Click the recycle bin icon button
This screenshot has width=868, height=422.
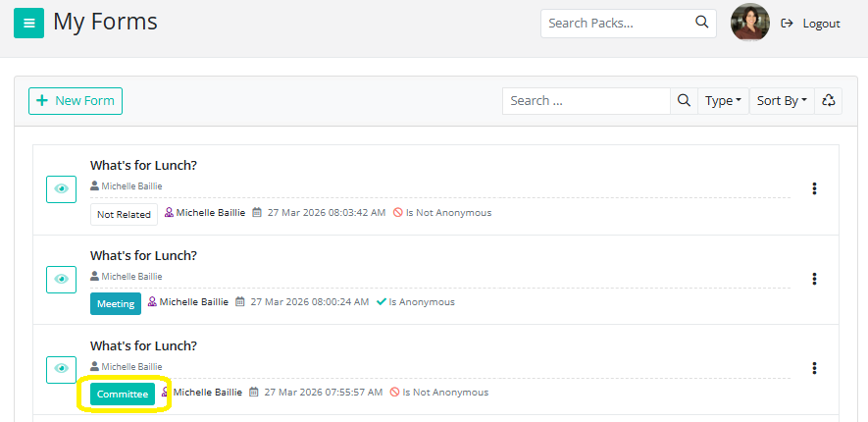(829, 100)
